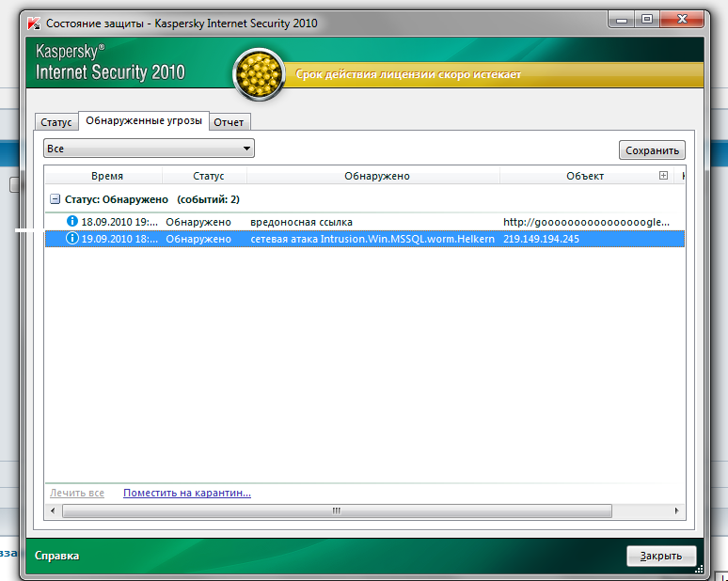Click the Kaspersky logo icon in title bar
Screen dimensions: 728x581
(34, 24)
